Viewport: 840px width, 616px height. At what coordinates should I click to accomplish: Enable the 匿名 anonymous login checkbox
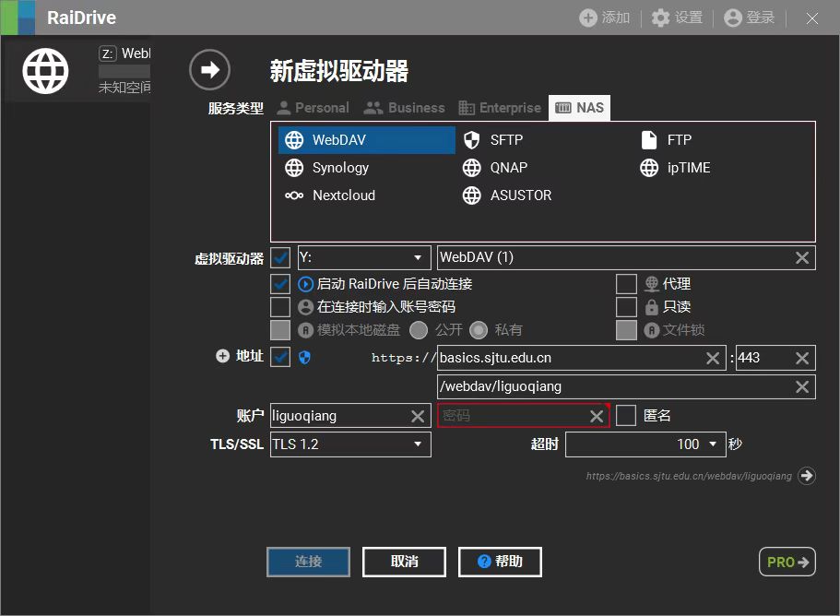(x=627, y=415)
